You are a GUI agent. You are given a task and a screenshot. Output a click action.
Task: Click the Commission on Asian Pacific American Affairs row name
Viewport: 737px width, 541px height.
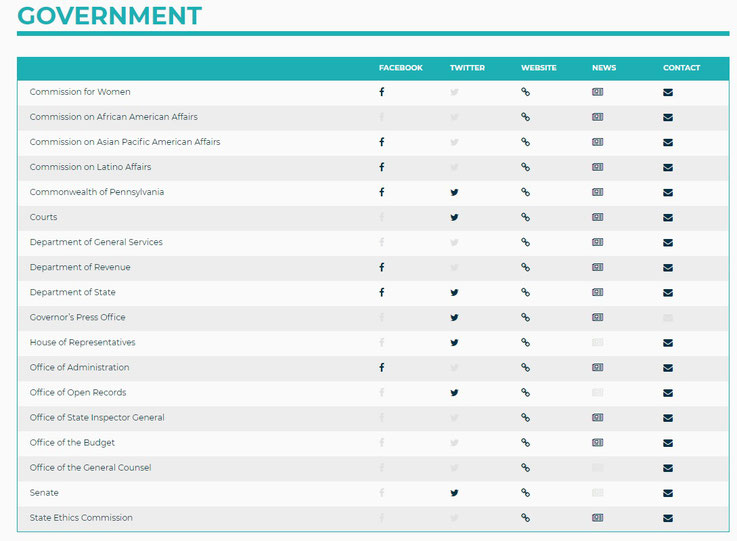125,142
